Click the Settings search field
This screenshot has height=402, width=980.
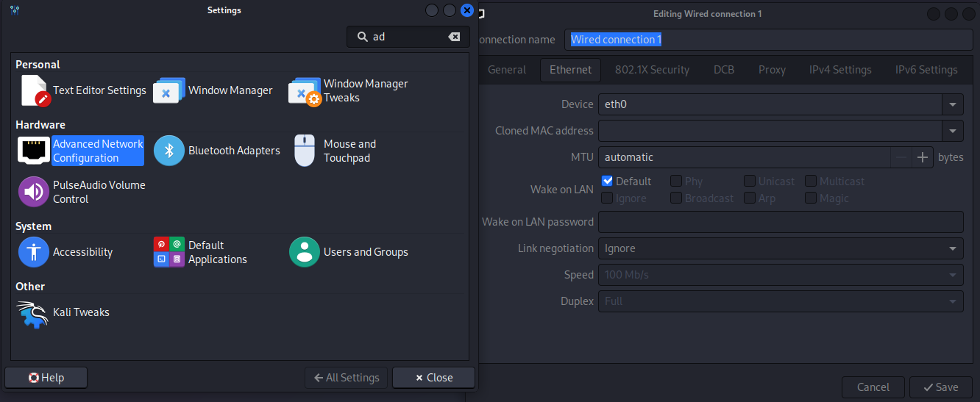click(x=408, y=37)
